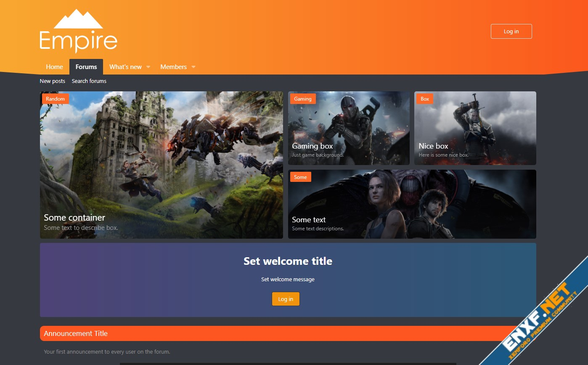
Task: Click the Announcement Title header bar
Action: (x=269, y=333)
